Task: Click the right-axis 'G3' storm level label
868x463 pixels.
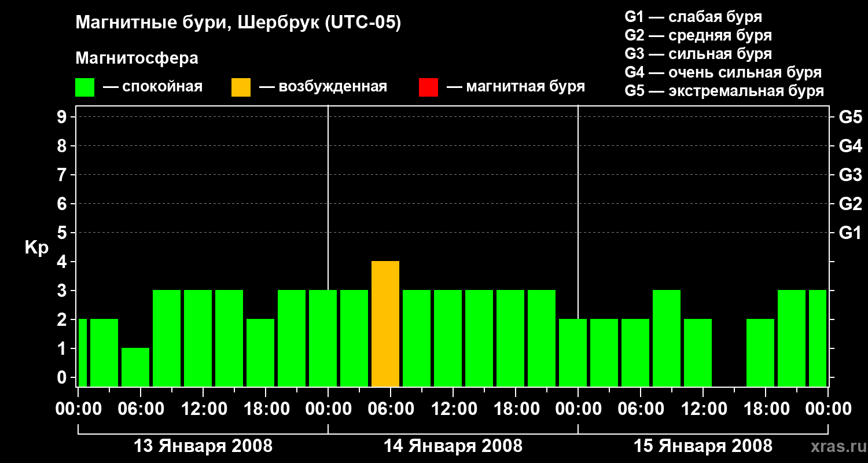Action: click(x=851, y=175)
